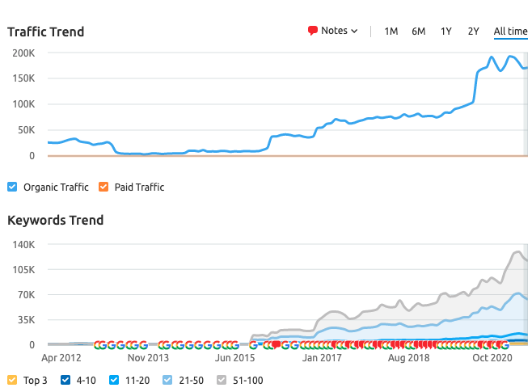The height and width of the screenshot is (392, 532).
Task: Toggle the 21-50 keywords checkbox
Action: tap(167, 380)
